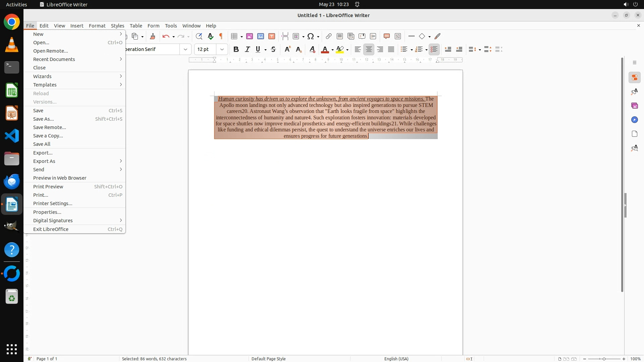
Task: Click the Clone Formatting paintbrush icon
Action: (153, 36)
